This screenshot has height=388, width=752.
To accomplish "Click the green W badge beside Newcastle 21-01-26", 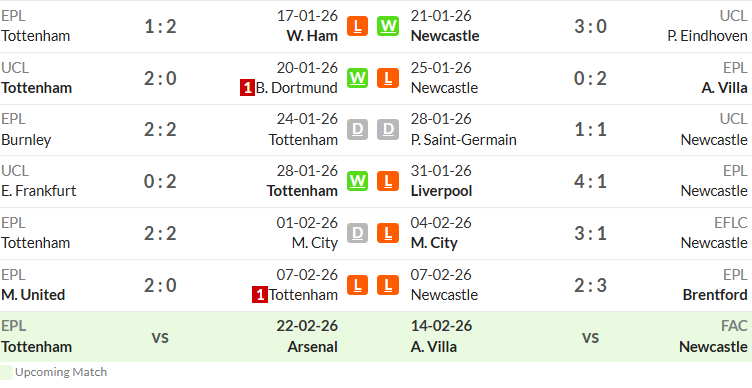I will 388,26.
